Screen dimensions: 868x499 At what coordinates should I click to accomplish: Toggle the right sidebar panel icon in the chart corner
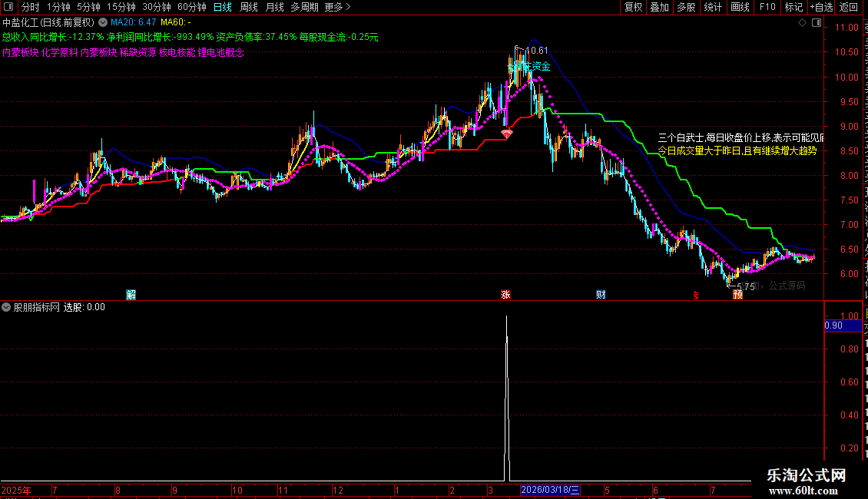pos(817,23)
